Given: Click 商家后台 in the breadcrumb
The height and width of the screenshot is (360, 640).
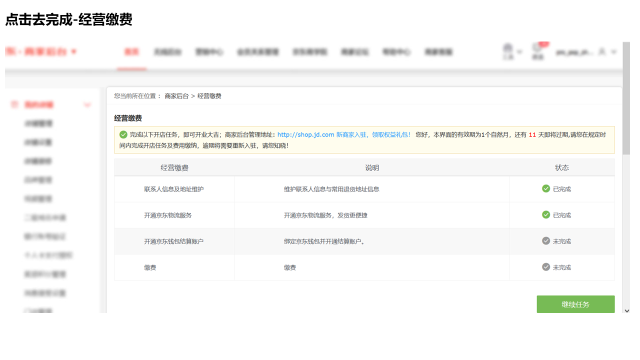Looking at the screenshot, I should click(x=176, y=96).
